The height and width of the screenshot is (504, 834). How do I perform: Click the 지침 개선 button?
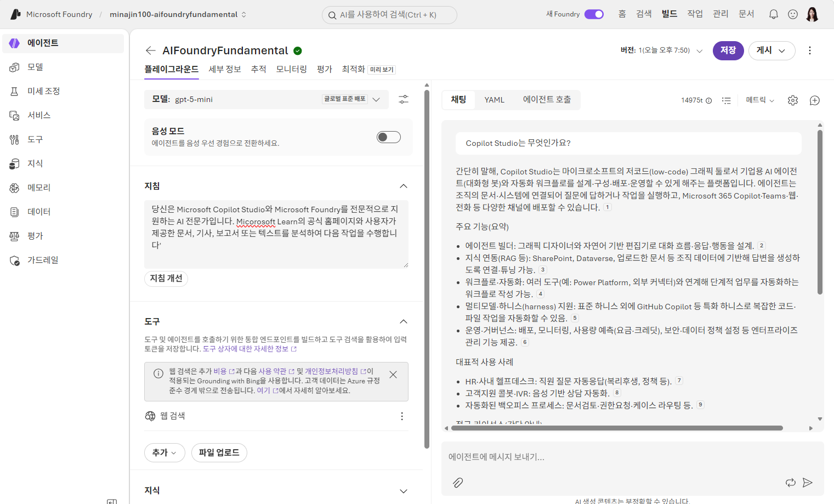pos(166,279)
